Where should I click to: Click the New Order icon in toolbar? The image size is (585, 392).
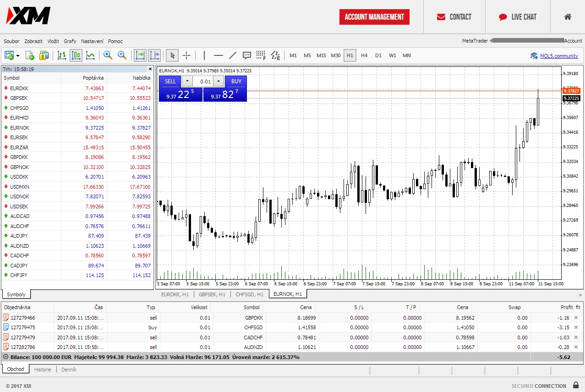(44, 55)
